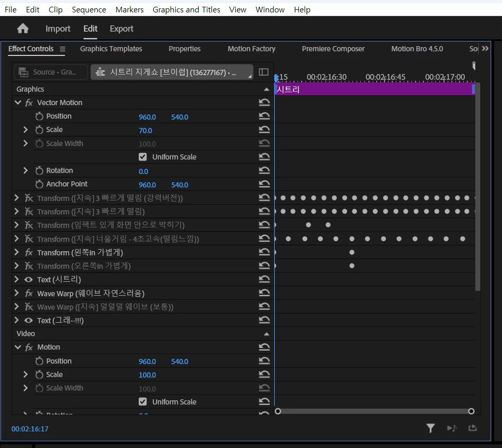Open the File menu
The height and width of the screenshot is (448, 502).
pyautogui.click(x=10, y=10)
